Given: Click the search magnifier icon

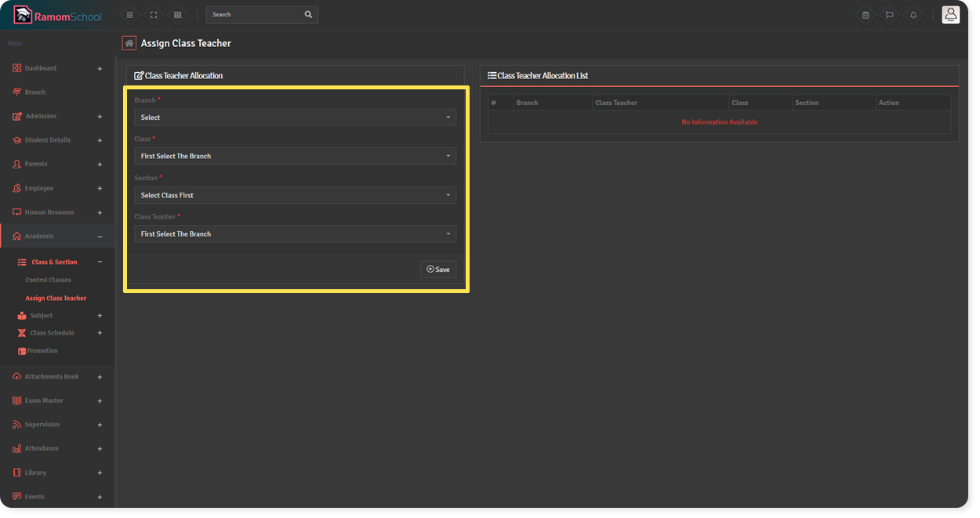Looking at the screenshot, I should (308, 15).
